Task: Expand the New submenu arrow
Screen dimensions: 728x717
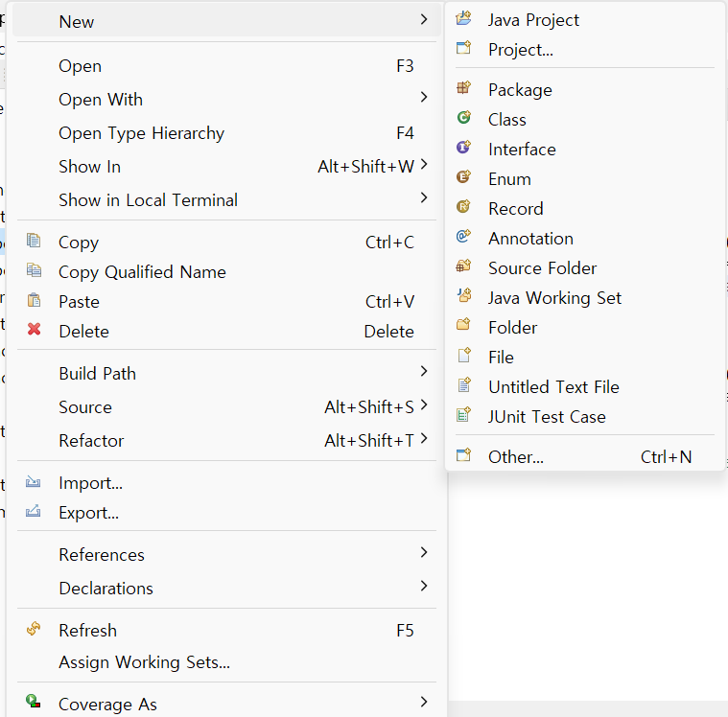Action: coord(423,19)
